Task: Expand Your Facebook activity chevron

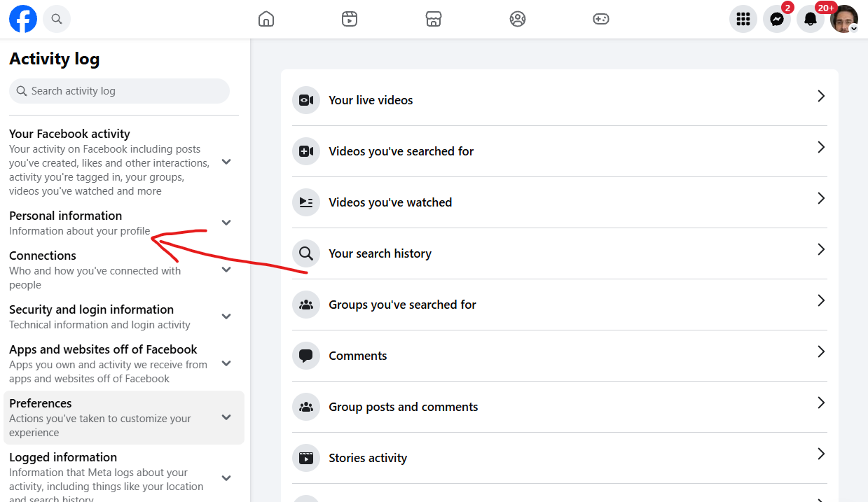Action: 226,162
